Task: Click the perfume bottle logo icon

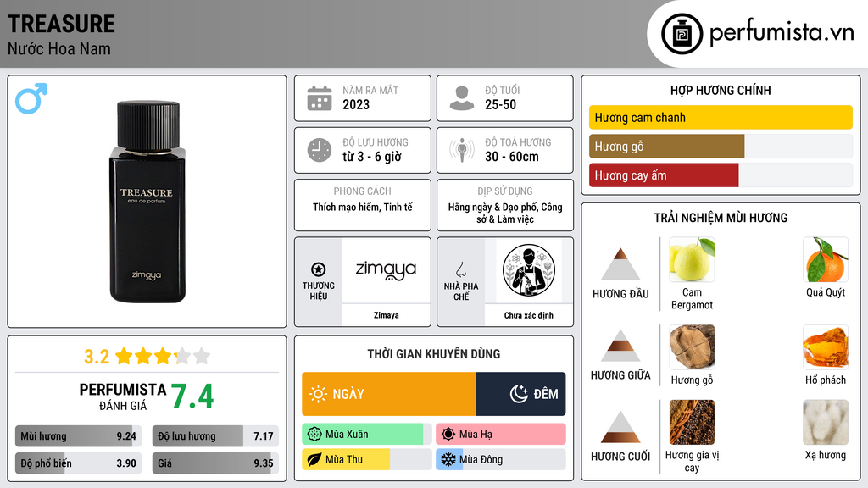Action: (x=682, y=34)
